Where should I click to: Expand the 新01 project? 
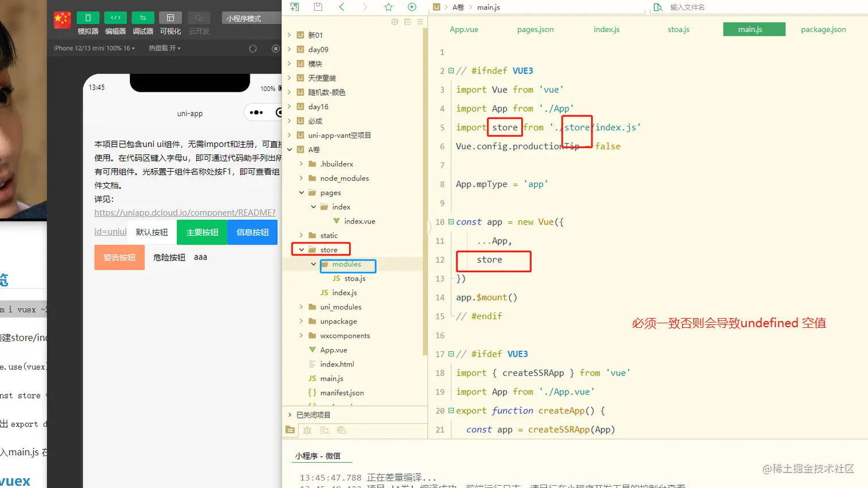(x=289, y=35)
